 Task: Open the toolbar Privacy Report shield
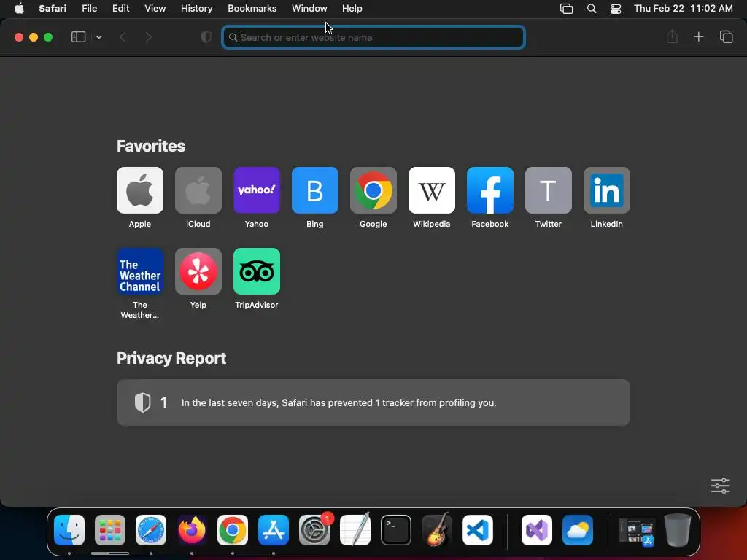(206, 36)
